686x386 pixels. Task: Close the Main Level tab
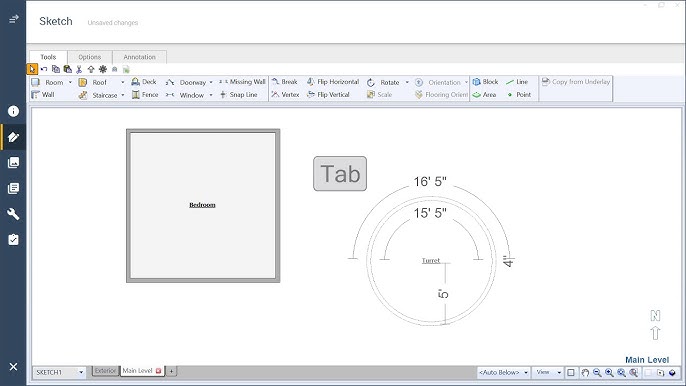tap(158, 371)
